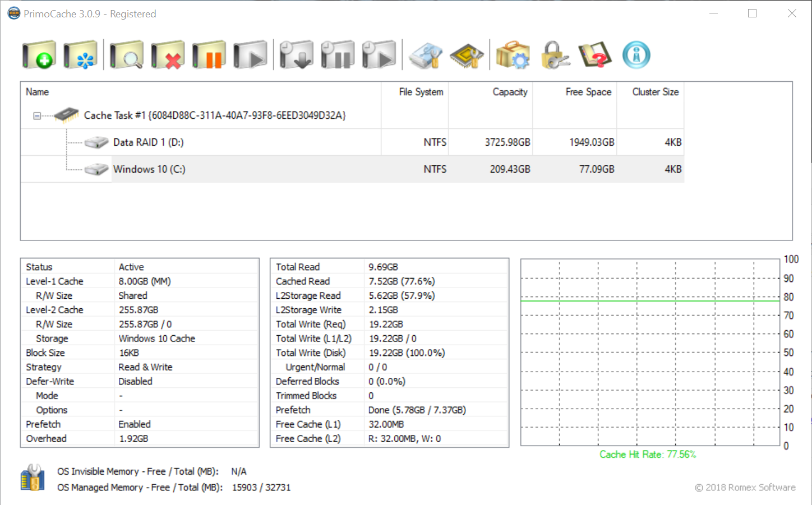Click Storage value Windows 10 Cache
Screen dimensions: 812x505
point(157,339)
